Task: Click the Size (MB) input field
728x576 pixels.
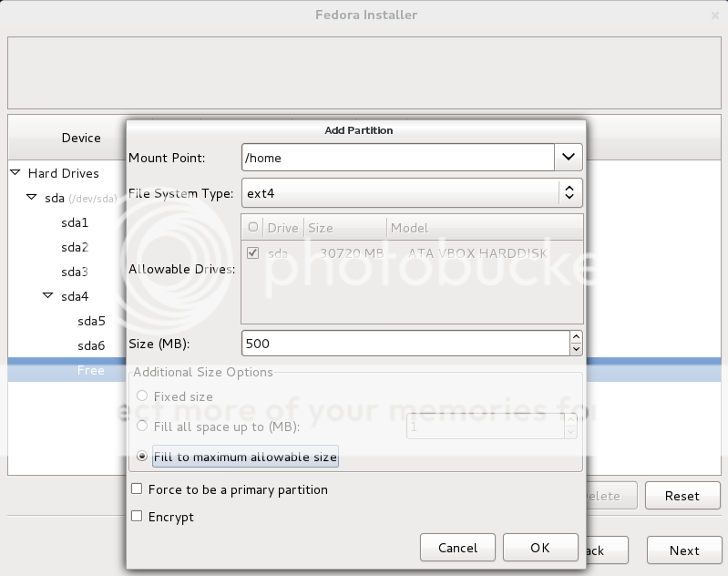Action: point(405,344)
